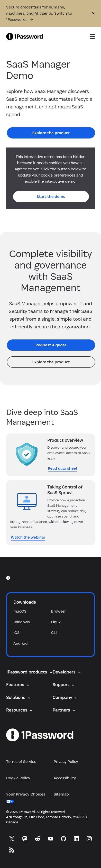Image resolution: width=101 pixels, height=868 pixels.
Task: Open the Watch the webinar link
Action: click(28, 537)
